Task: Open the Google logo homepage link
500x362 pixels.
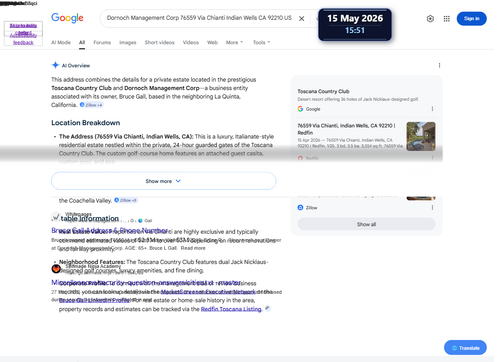Action: 67,18
